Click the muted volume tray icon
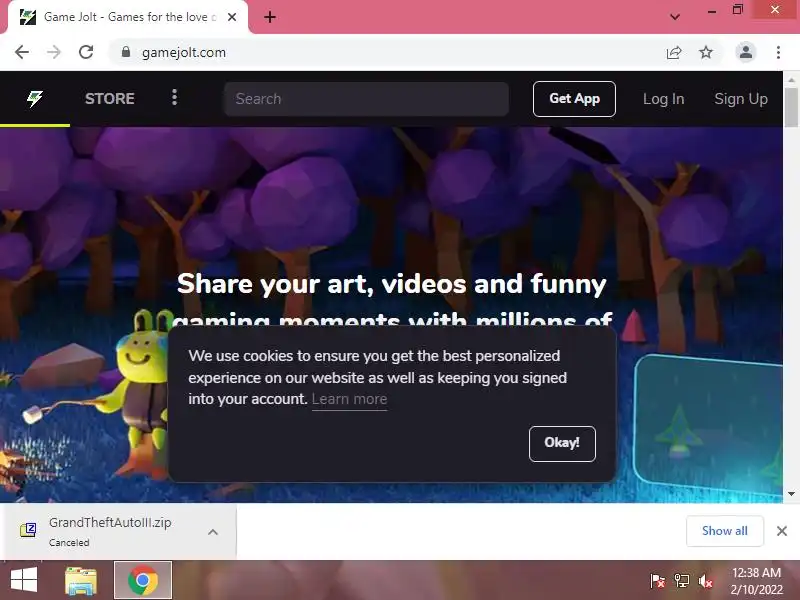Screen dimensions: 800x600 (x=705, y=581)
